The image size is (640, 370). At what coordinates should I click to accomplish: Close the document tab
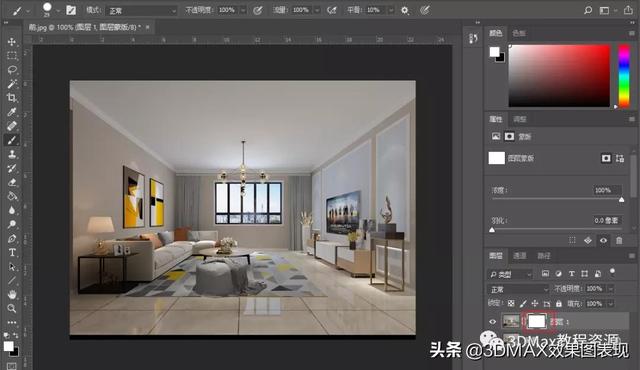click(147, 27)
